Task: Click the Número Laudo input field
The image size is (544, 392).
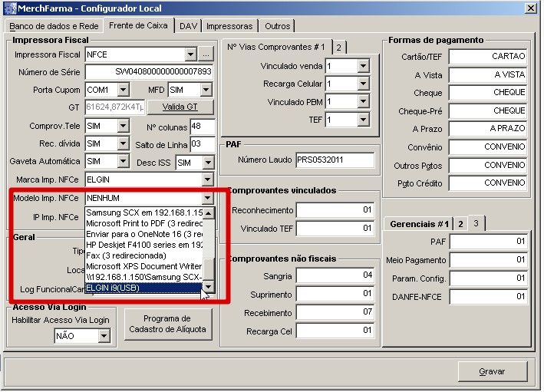Action: [335, 160]
